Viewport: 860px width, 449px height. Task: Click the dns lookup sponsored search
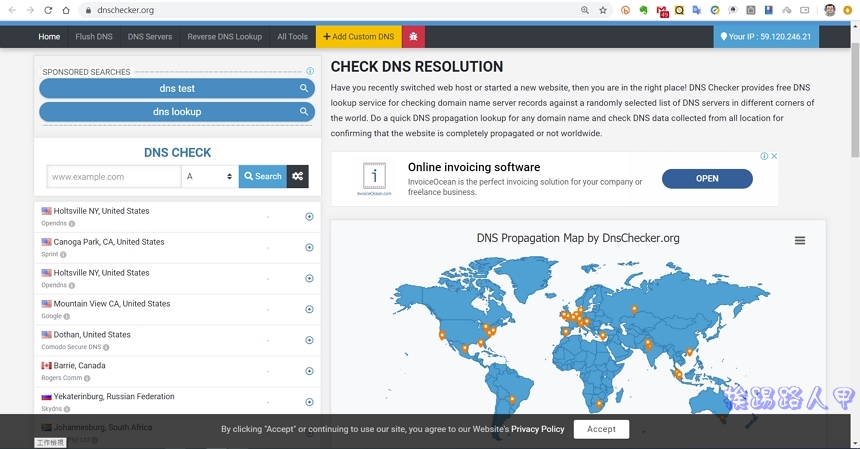tap(177, 112)
